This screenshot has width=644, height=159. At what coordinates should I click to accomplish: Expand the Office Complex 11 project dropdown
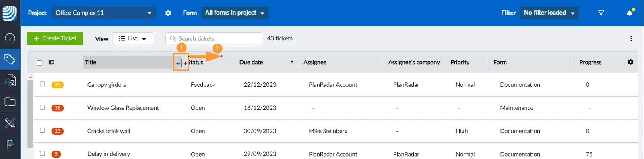pyautogui.click(x=104, y=13)
